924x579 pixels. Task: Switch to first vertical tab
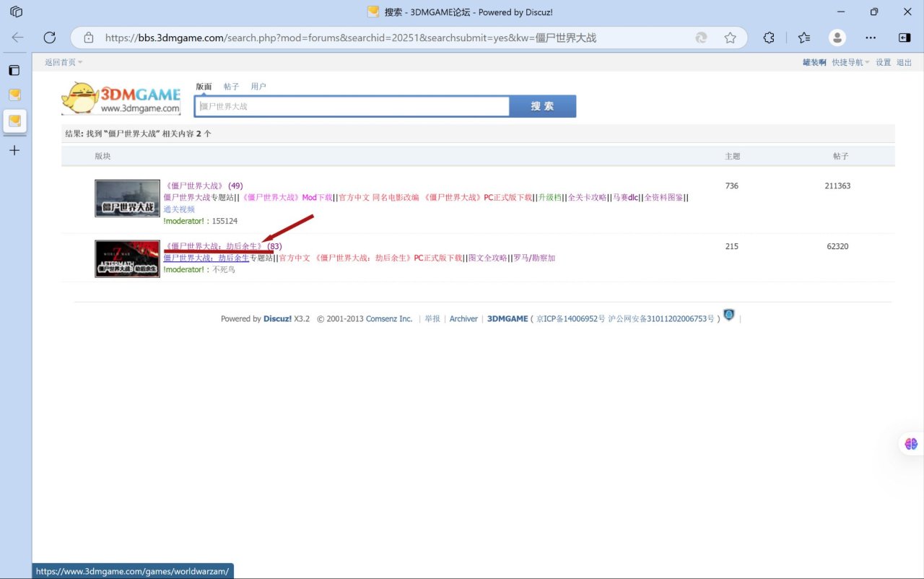click(x=14, y=95)
